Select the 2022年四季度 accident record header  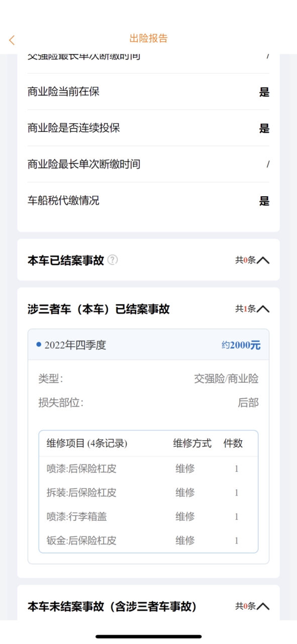[148, 345]
